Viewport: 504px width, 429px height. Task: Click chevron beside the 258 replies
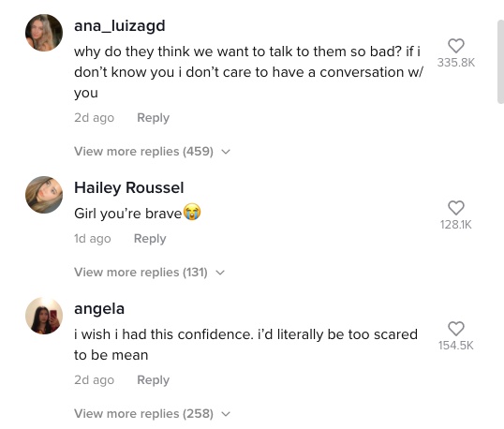tap(226, 414)
